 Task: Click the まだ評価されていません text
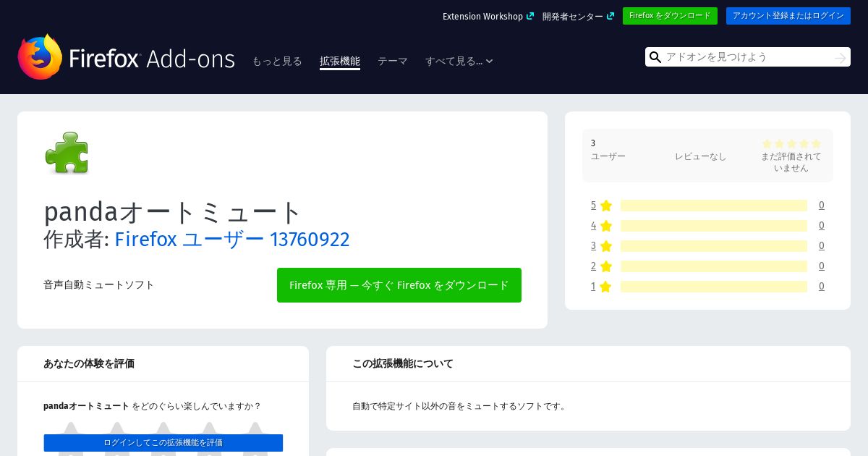(x=791, y=162)
